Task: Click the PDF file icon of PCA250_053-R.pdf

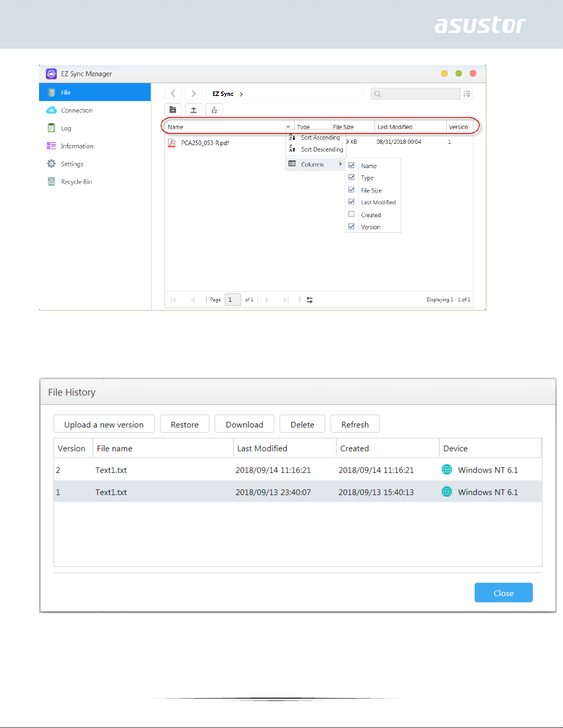Action: [x=172, y=143]
